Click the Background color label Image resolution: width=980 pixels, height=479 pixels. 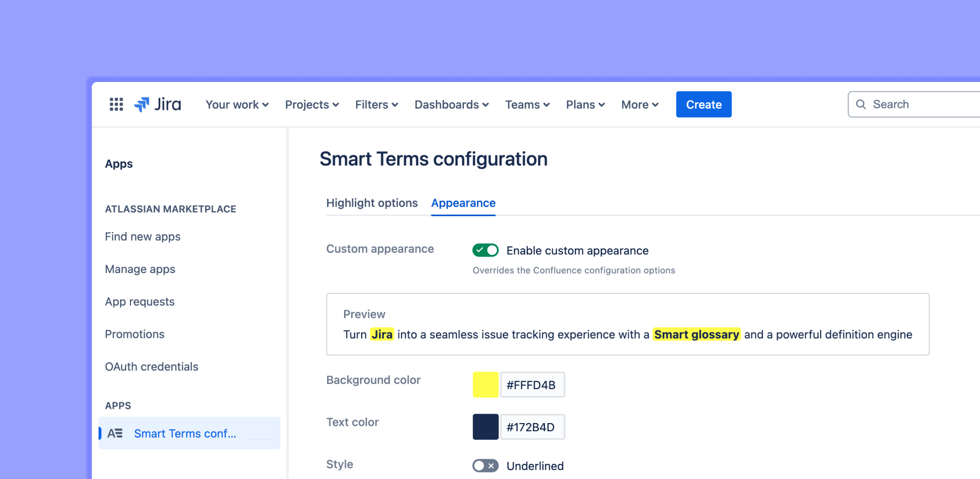(373, 380)
